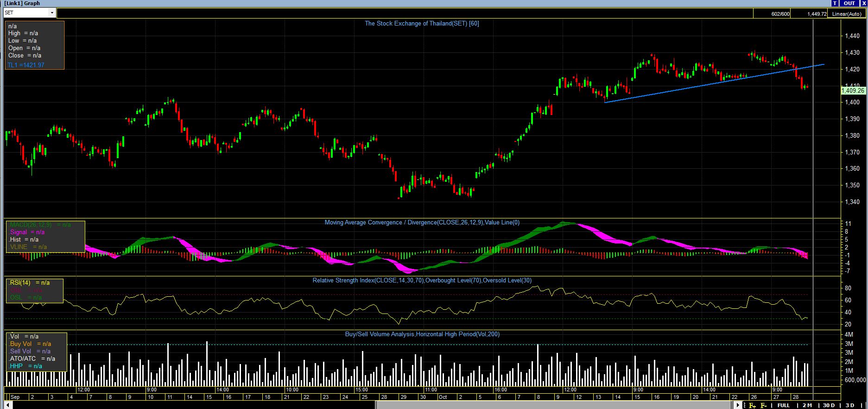The image size is (868, 409).
Task: Click the Open = n/a data row
Action: pyautogui.click(x=24, y=48)
